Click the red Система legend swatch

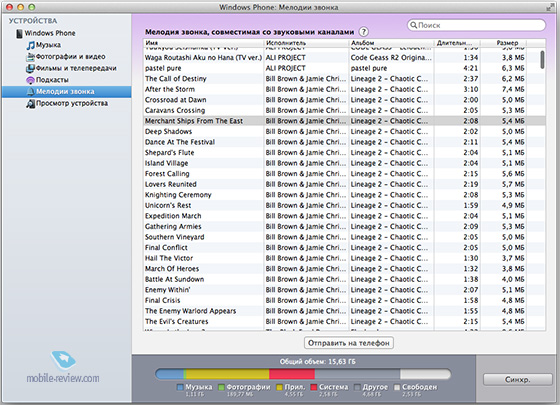[x=314, y=388]
